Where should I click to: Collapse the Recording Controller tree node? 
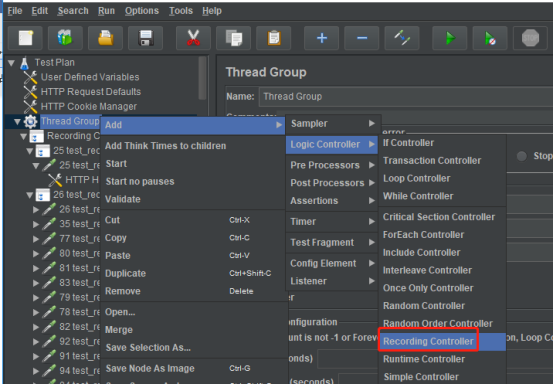coord(23,136)
